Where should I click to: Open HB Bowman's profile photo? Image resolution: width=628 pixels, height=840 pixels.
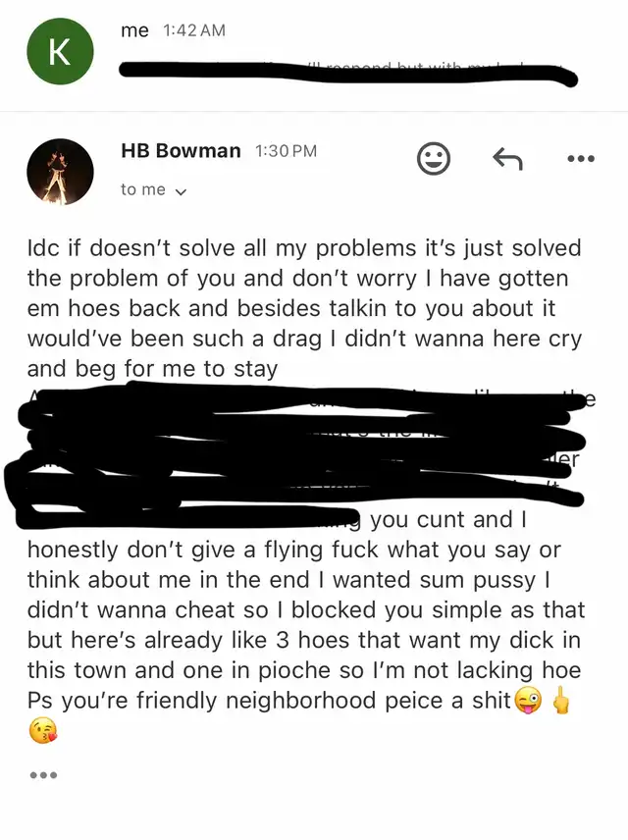tap(60, 172)
